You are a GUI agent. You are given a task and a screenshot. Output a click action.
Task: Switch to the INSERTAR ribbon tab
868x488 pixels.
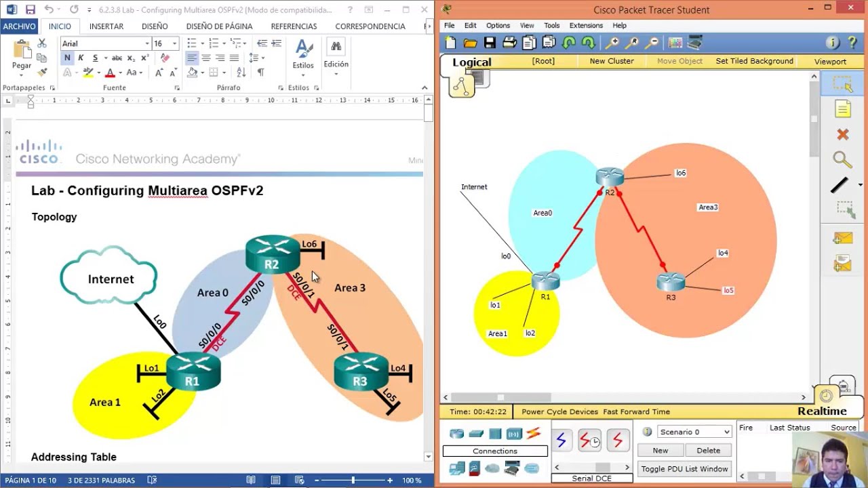(x=106, y=26)
